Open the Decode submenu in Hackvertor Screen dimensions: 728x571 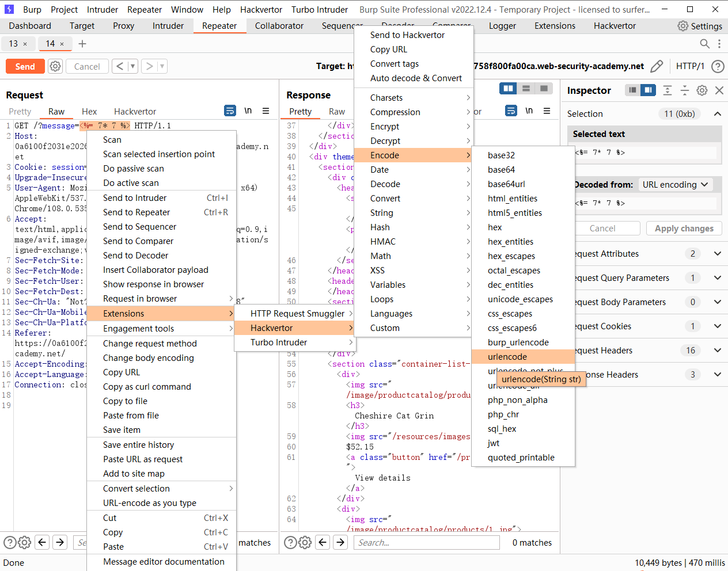pos(414,184)
